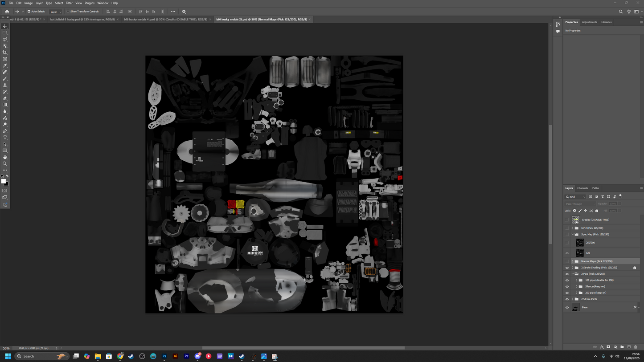
Task: Activate the Horizontal Type tool
Action: coord(5,138)
